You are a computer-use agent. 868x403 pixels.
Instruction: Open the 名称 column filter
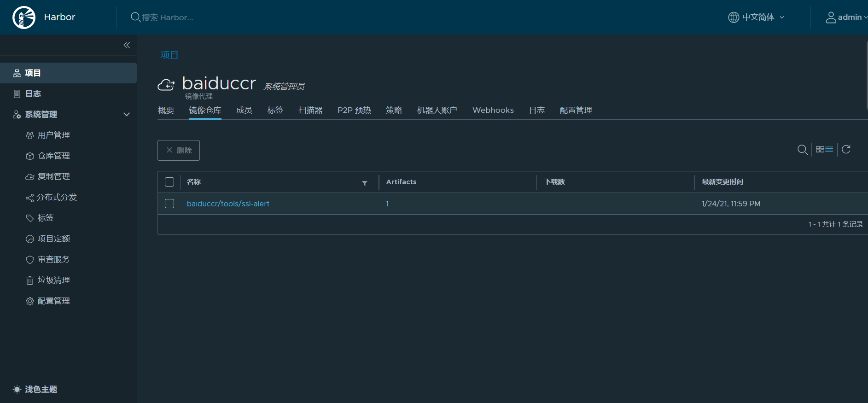365,183
